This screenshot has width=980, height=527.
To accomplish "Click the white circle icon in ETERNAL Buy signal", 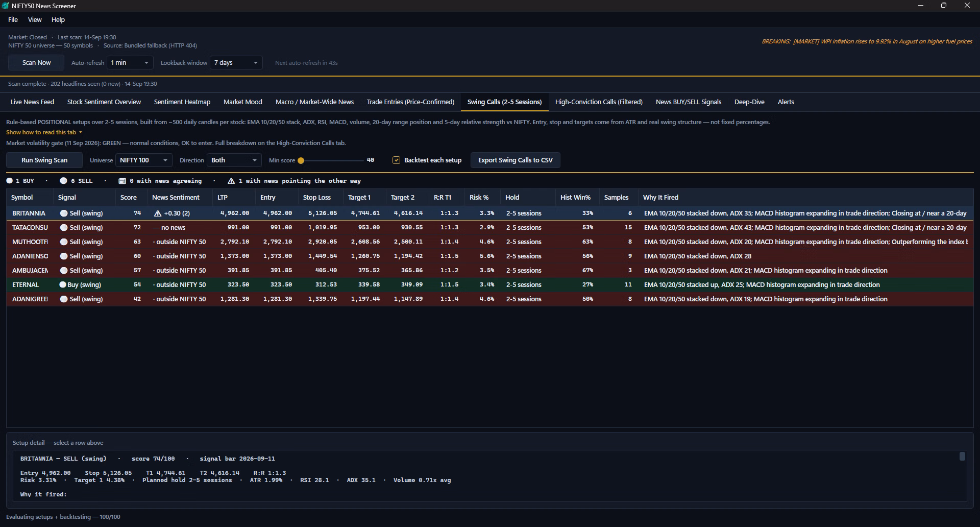I will 63,285.
